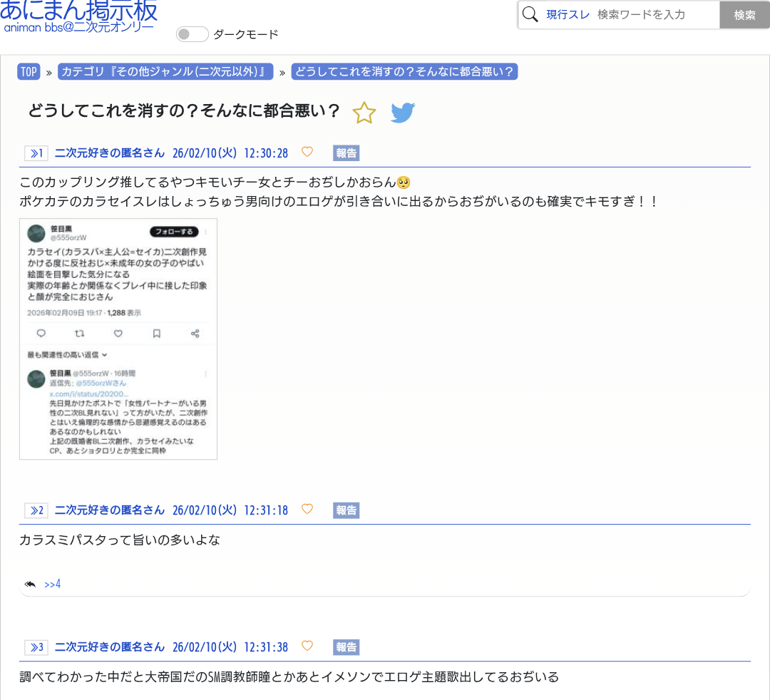Click the star favorite icon beside thread title
Viewport: 770px width, 700px height.
[x=364, y=113]
